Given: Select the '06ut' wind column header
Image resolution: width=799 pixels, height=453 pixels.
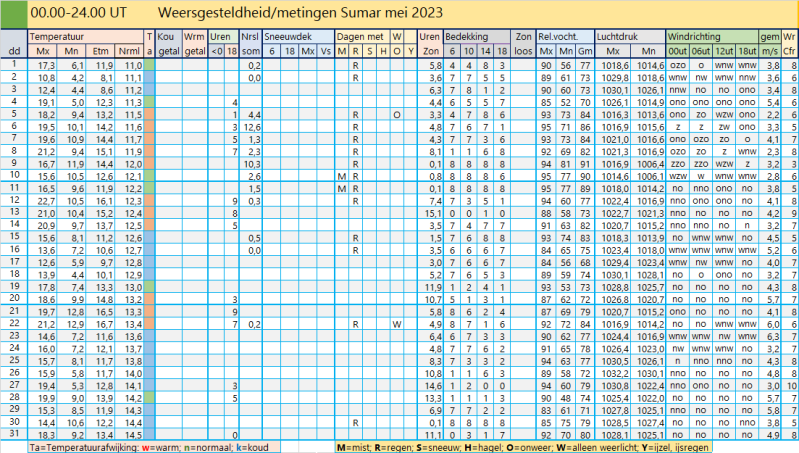Looking at the screenshot, I should pyautogui.click(x=701, y=51).
